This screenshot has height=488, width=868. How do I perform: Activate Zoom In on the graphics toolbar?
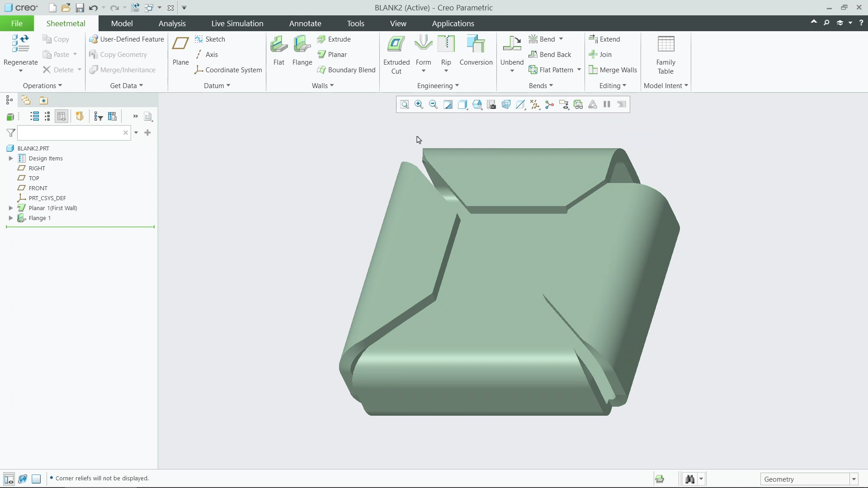pyautogui.click(x=419, y=104)
